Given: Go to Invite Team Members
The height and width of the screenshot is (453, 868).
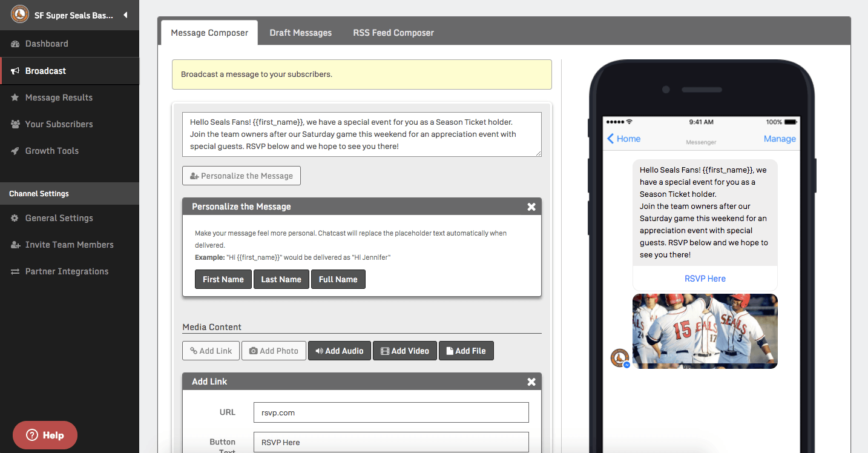Looking at the screenshot, I should pyautogui.click(x=69, y=245).
